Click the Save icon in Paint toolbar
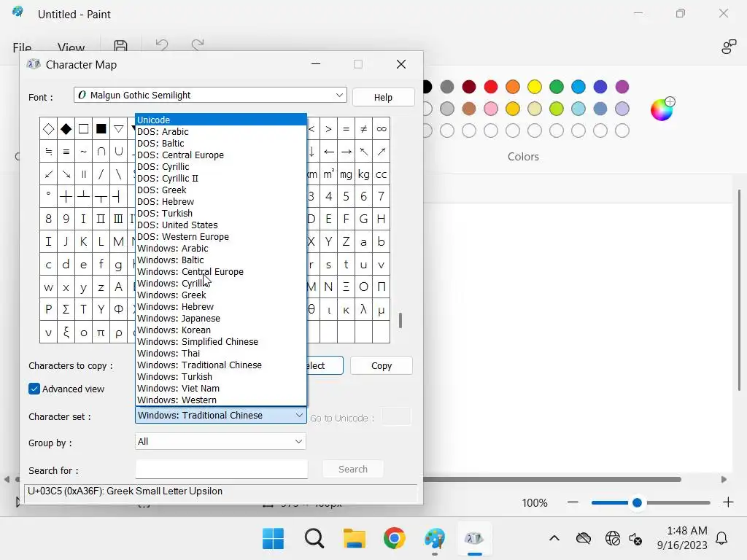 point(120,45)
